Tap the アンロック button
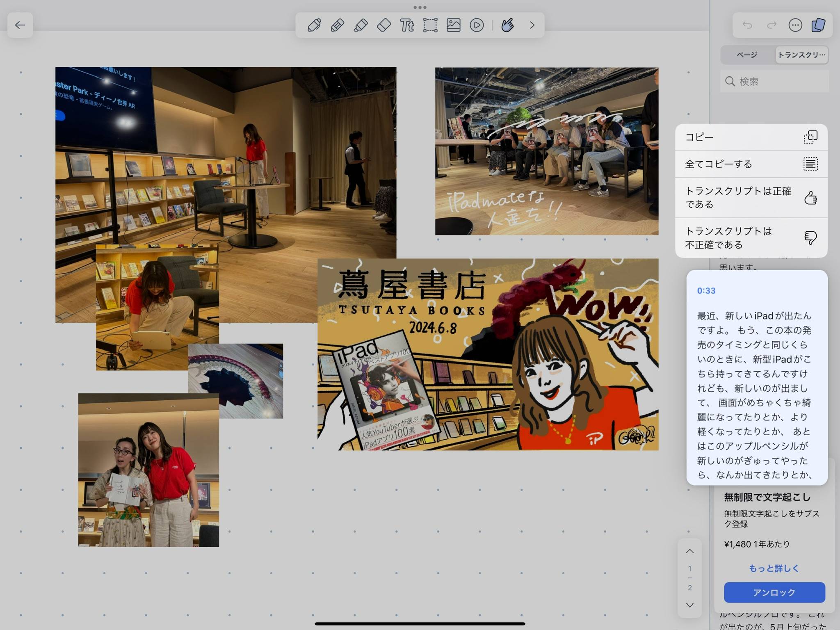840x630 pixels. [x=774, y=592]
